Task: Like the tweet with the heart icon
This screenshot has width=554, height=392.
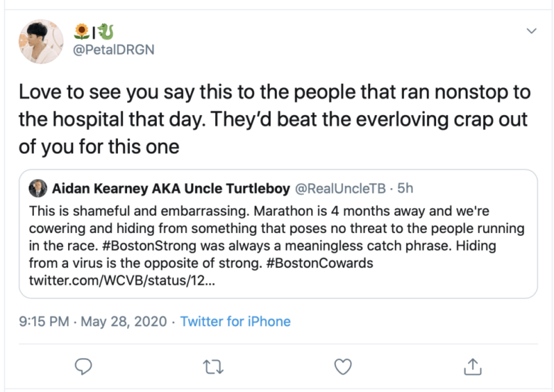Action: point(344,366)
